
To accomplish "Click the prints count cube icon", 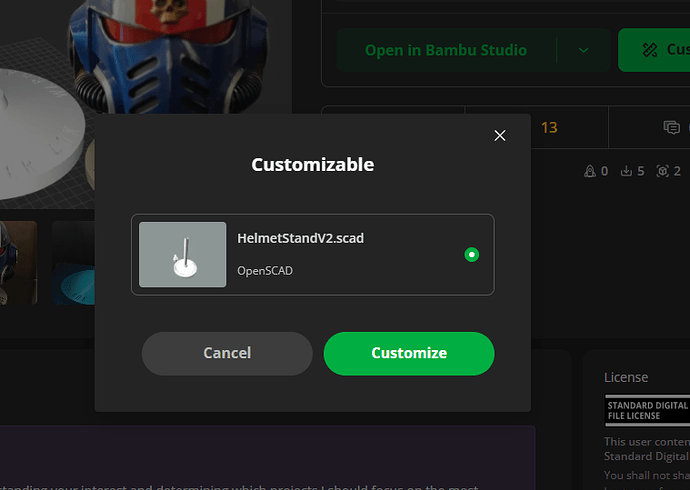I will (x=662, y=171).
